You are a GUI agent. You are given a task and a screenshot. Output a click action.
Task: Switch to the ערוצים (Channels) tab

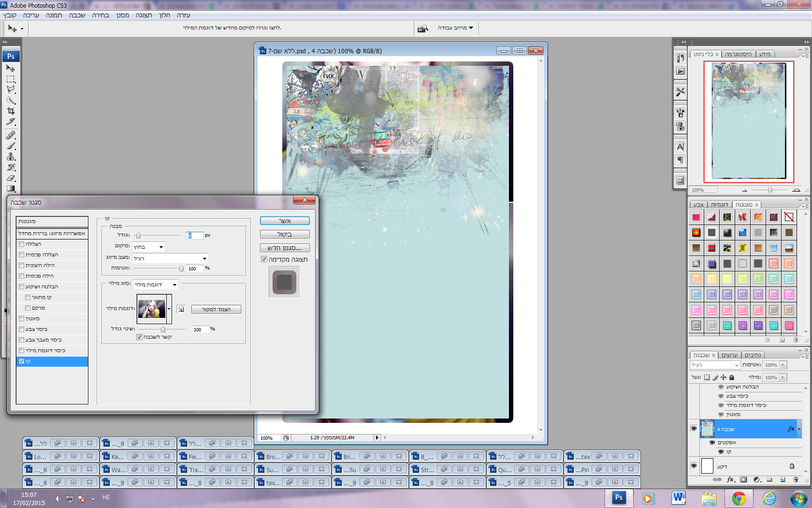click(729, 355)
